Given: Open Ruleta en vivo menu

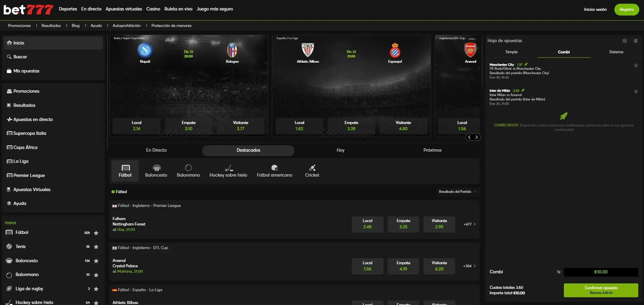Looking at the screenshot, I should (178, 9).
